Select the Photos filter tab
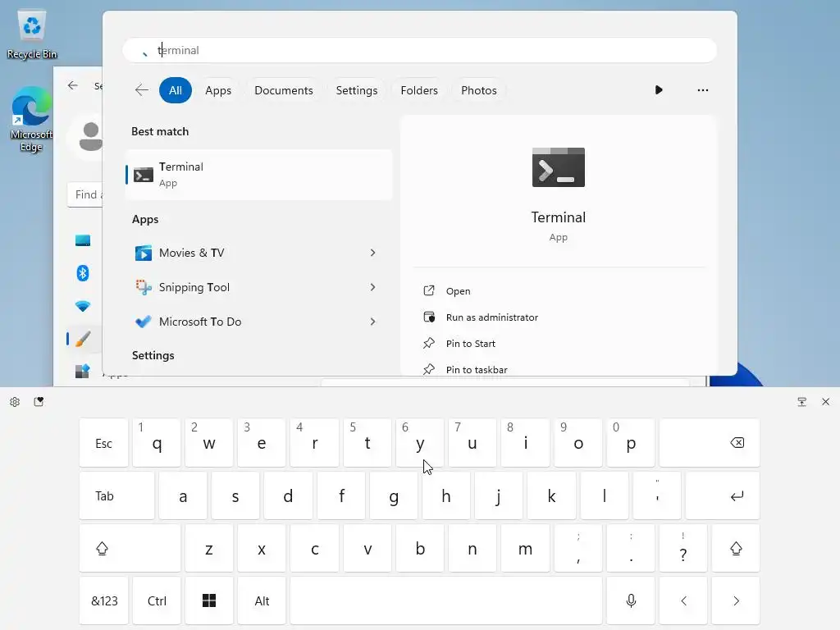The width and height of the screenshot is (840, 630). [x=478, y=90]
